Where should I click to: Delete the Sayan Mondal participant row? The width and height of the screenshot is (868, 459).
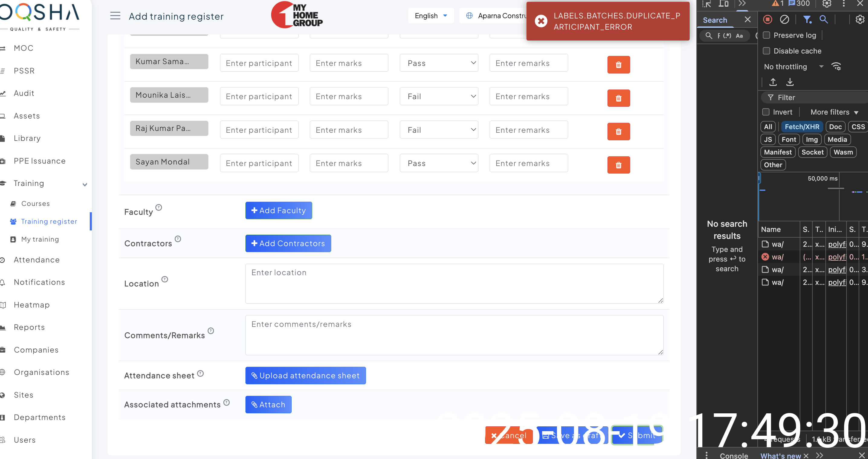pos(618,165)
